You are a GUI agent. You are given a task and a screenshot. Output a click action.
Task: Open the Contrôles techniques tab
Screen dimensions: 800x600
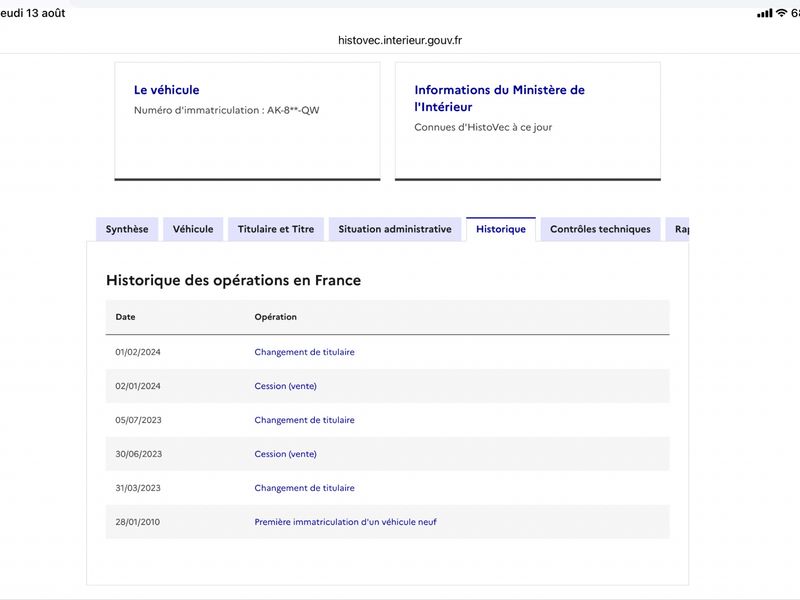[x=601, y=229]
